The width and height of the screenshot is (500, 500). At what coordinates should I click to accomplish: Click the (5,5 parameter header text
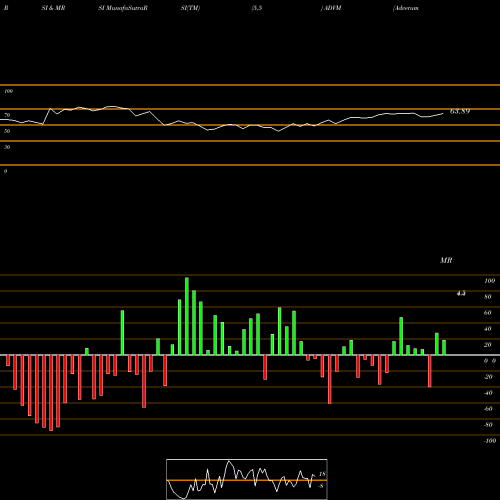pyautogui.click(x=257, y=8)
